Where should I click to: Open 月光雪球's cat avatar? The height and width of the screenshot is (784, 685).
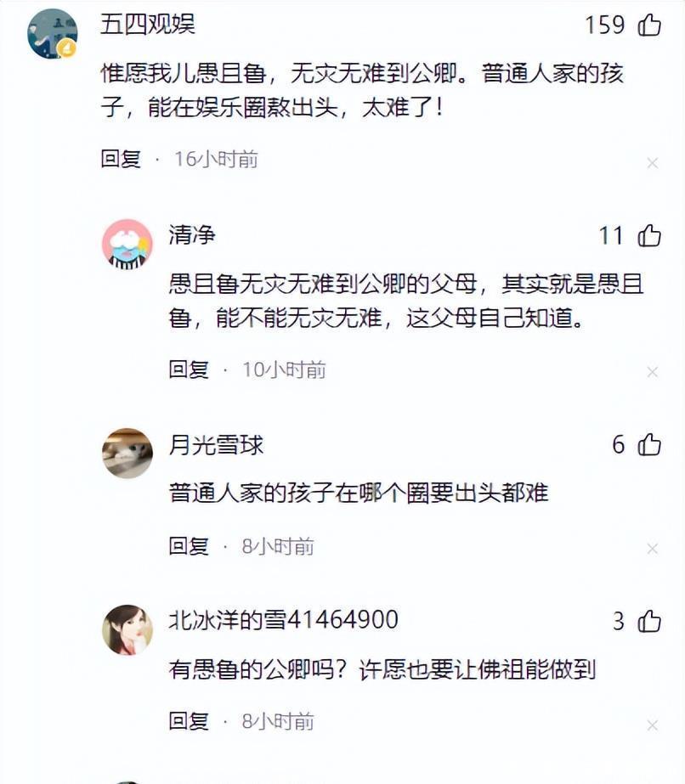tap(127, 453)
